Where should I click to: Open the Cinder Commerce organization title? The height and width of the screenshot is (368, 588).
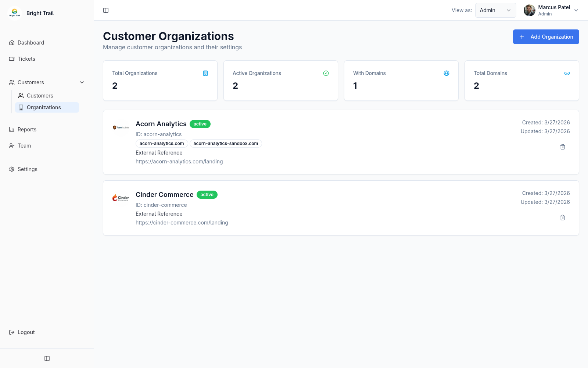click(x=164, y=195)
